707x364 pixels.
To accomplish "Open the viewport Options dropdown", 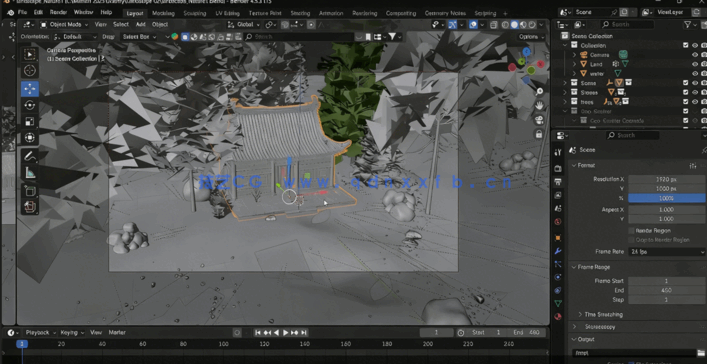I will [x=531, y=37].
